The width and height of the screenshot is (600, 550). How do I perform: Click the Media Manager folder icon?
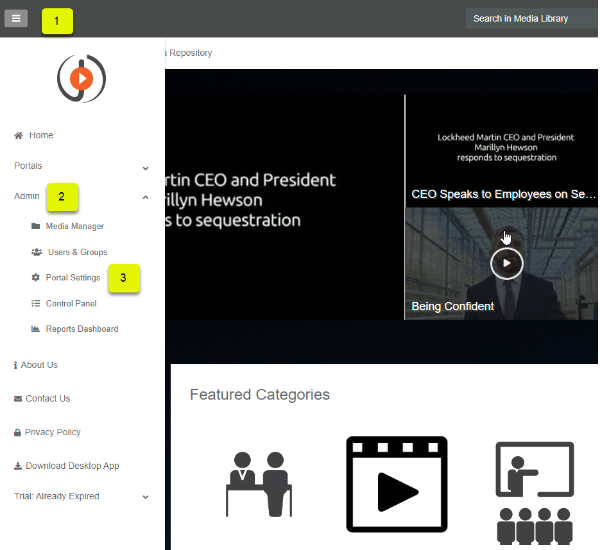coord(36,226)
